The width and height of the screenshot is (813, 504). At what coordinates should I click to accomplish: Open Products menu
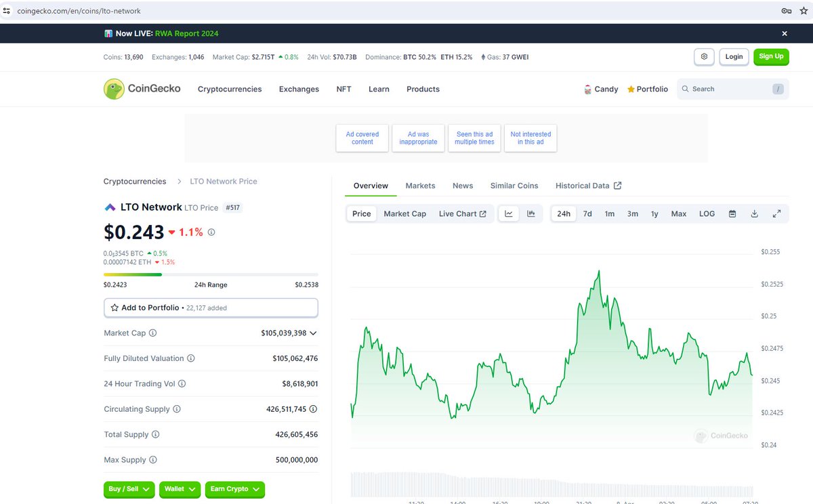point(423,89)
